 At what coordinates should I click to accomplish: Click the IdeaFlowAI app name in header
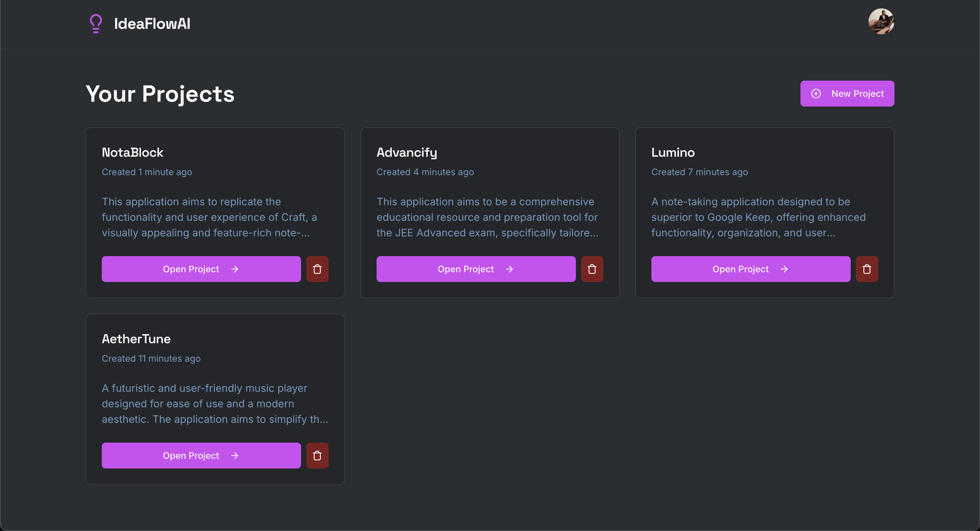click(x=152, y=24)
